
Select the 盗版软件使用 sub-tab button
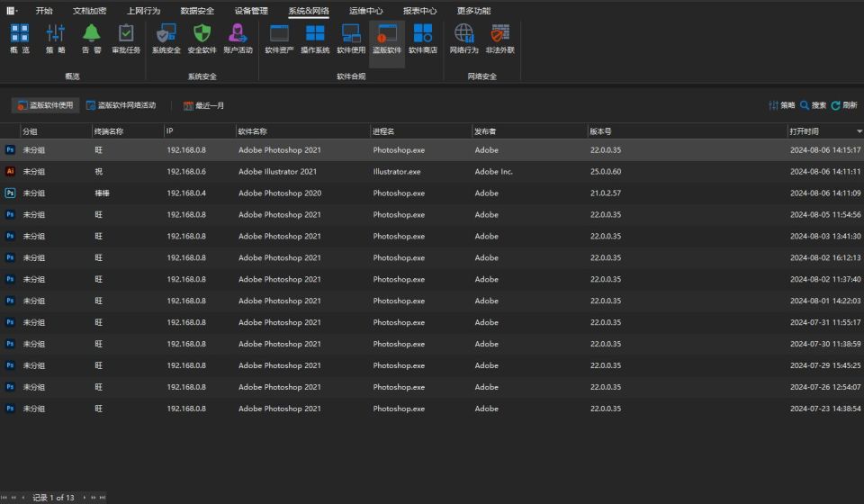pos(45,105)
